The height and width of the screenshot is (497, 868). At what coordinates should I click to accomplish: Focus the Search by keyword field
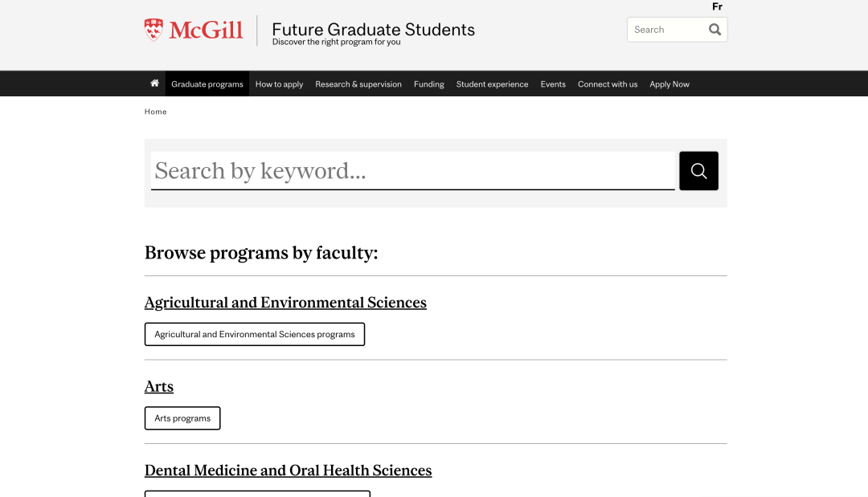coord(412,171)
